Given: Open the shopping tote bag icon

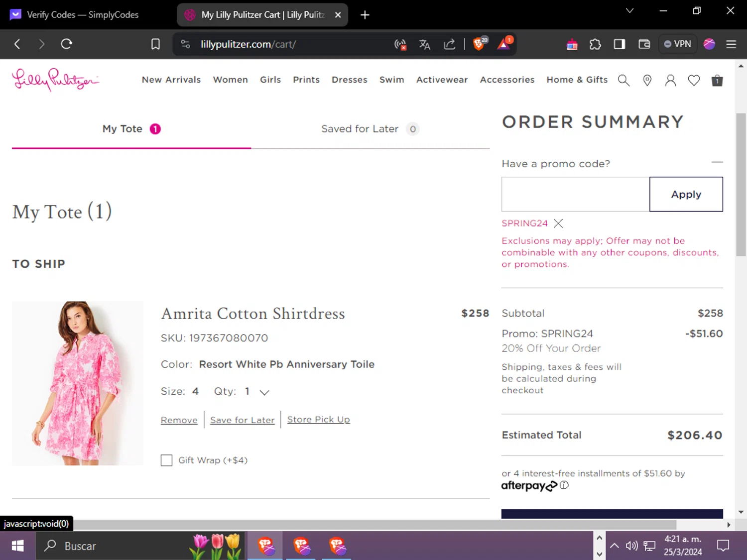Looking at the screenshot, I should (717, 80).
